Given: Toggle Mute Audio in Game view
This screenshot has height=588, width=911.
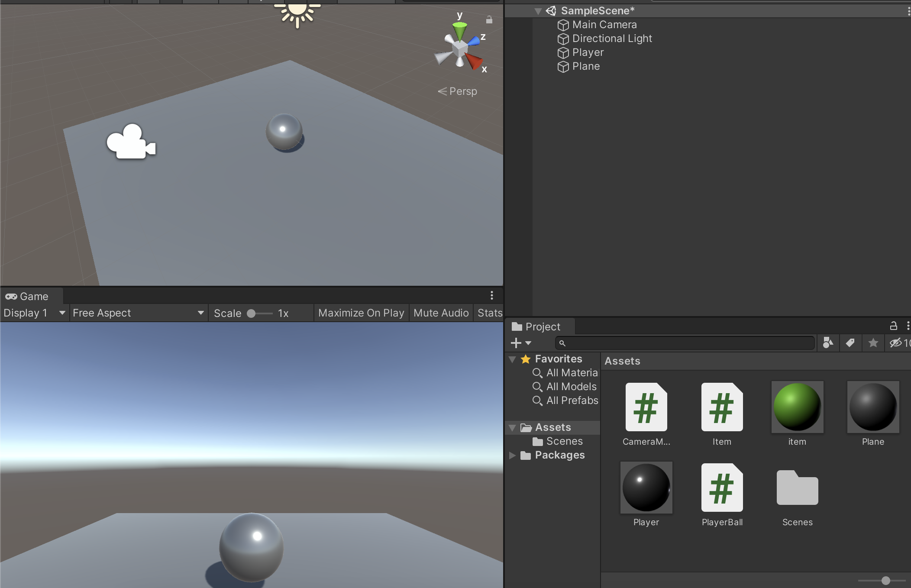Looking at the screenshot, I should [441, 313].
